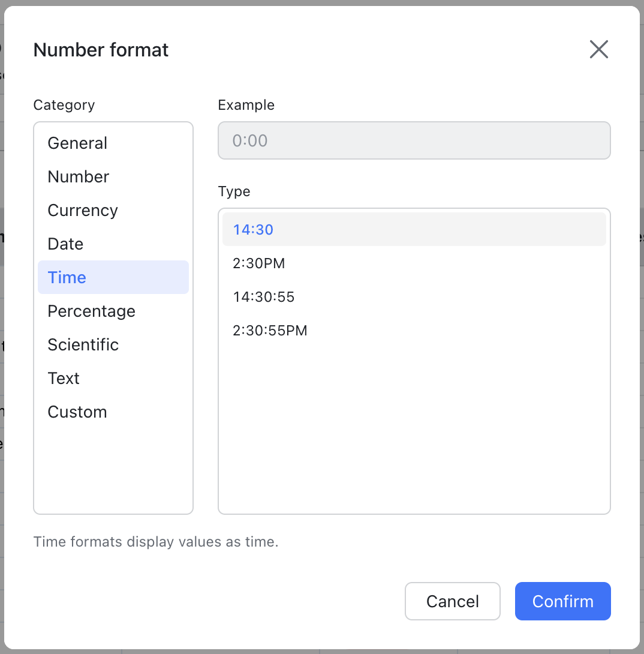This screenshot has width=644, height=654.
Task: Select Currency in the category list
Action: click(83, 210)
